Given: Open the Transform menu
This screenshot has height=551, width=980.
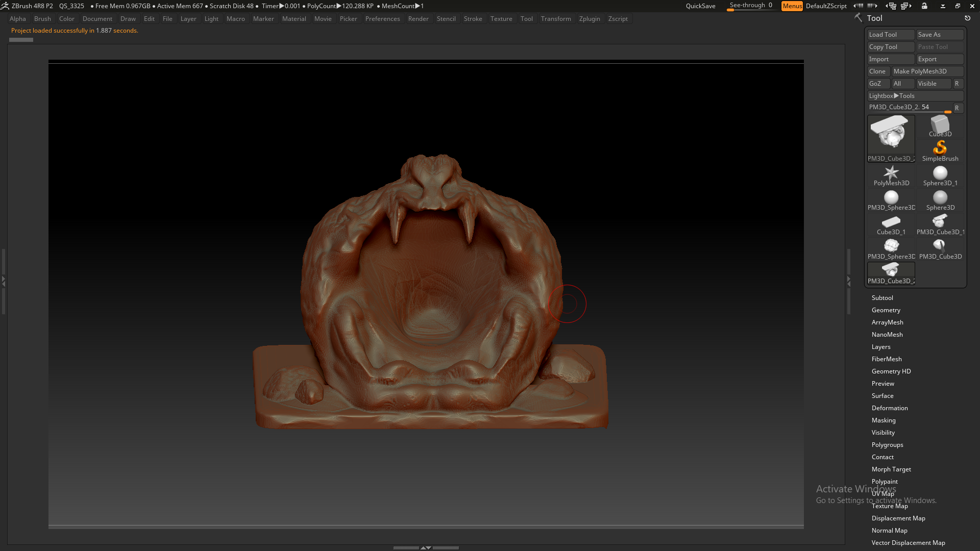Looking at the screenshot, I should pos(556,19).
